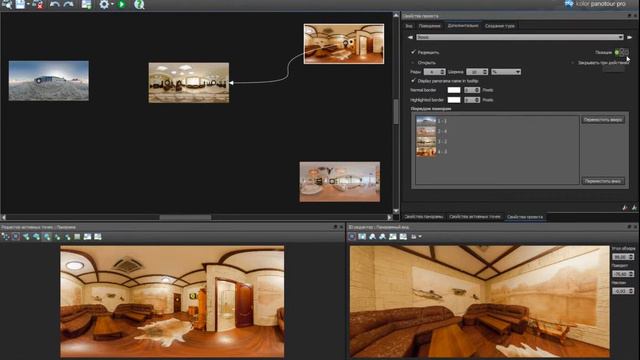Open help with the question mark icon
The height and width of the screenshot is (360, 640).
coord(139,4)
